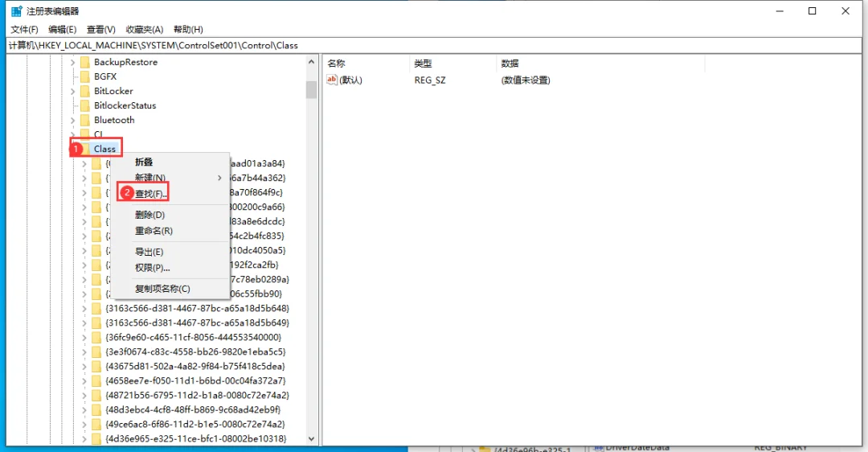Open the 查看(V) menu
The width and height of the screenshot is (868, 452).
(100, 30)
